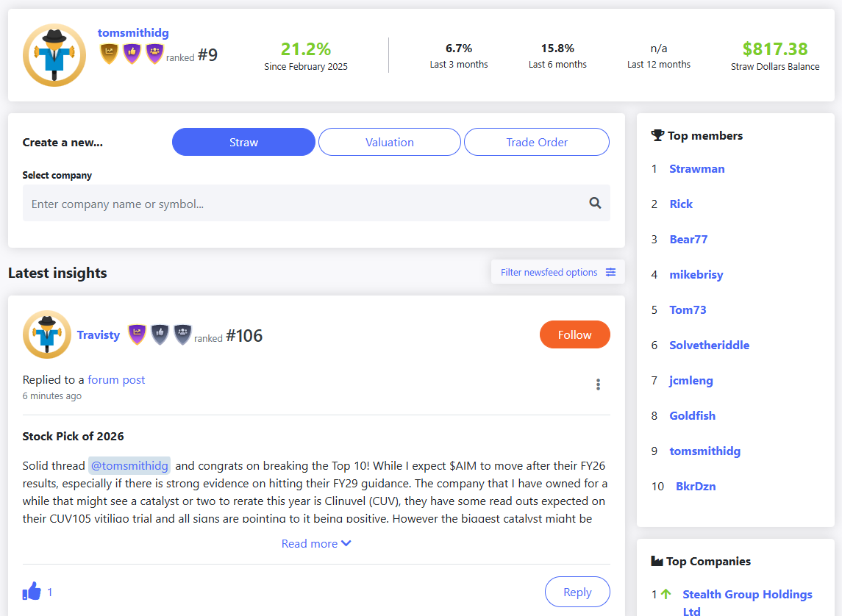Open the three-dot menu on Travisty's post

(x=598, y=384)
